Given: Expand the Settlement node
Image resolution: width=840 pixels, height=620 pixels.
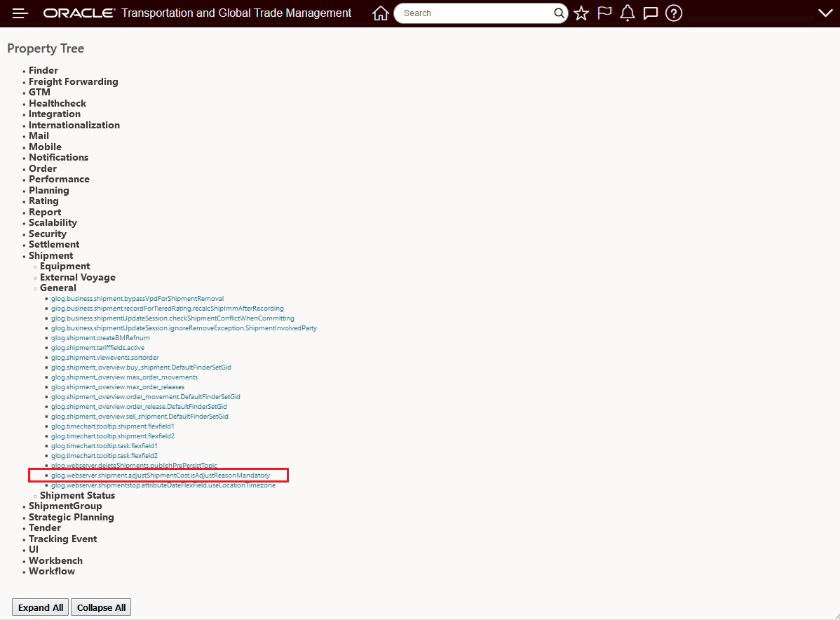Looking at the screenshot, I should pyautogui.click(x=54, y=244).
